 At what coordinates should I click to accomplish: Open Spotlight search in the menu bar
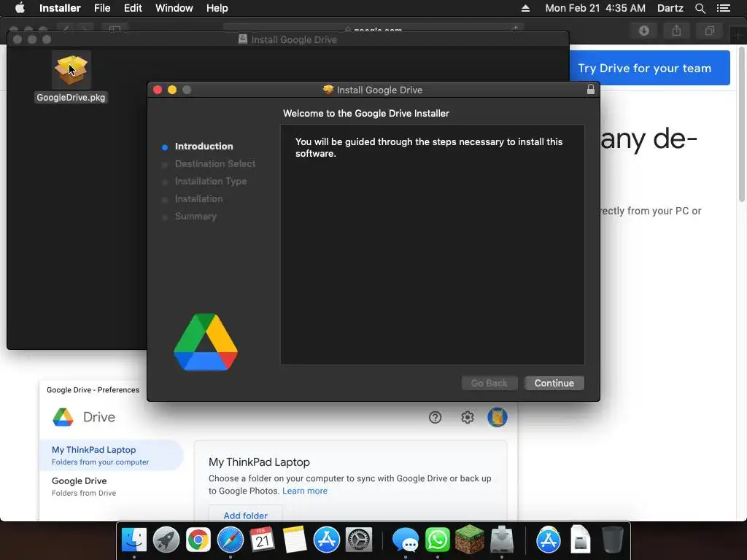pyautogui.click(x=700, y=8)
